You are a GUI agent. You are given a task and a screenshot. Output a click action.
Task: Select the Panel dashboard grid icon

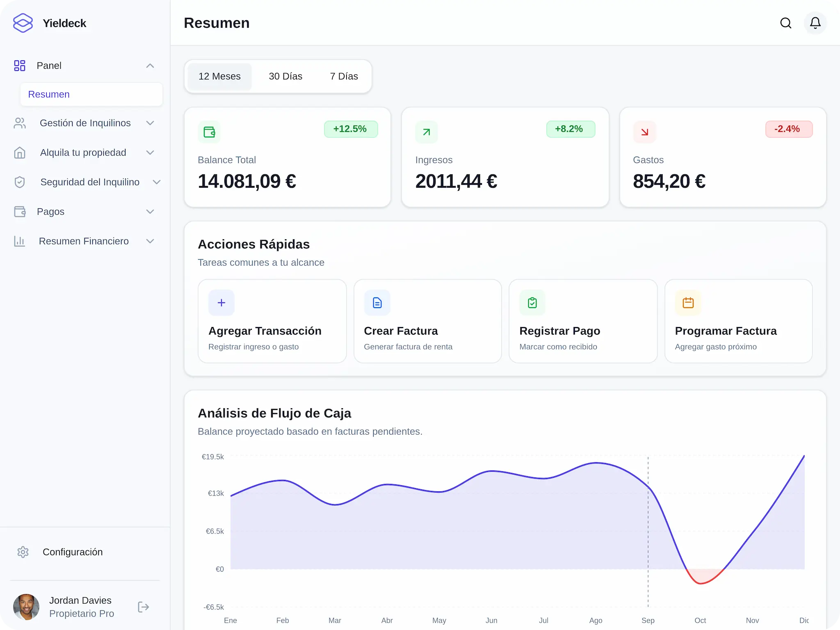[x=19, y=65]
